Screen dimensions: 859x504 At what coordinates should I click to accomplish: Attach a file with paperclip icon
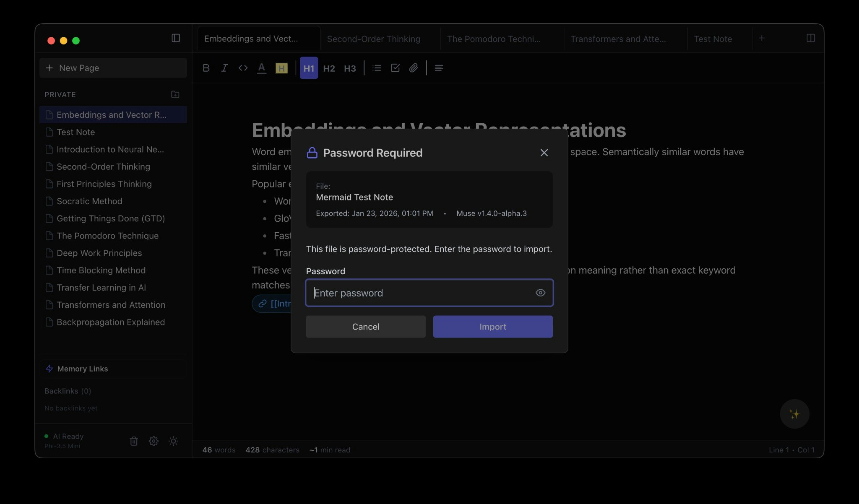point(414,68)
